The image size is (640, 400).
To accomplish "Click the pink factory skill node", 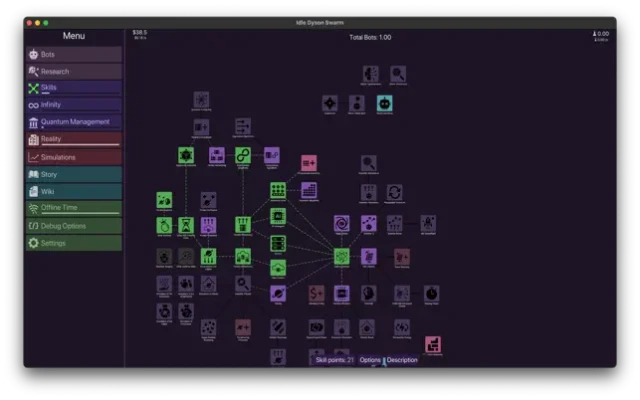I will click(x=433, y=345).
